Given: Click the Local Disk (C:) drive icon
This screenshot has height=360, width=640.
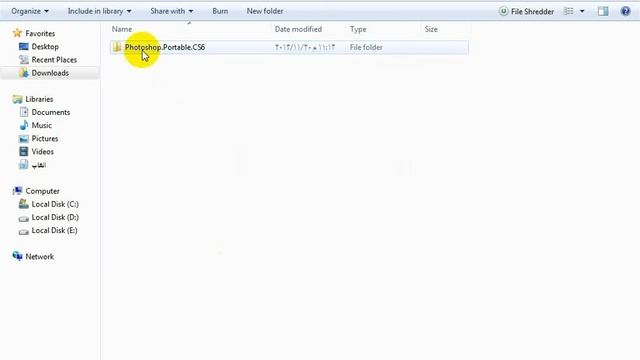Looking at the screenshot, I should tap(24, 204).
